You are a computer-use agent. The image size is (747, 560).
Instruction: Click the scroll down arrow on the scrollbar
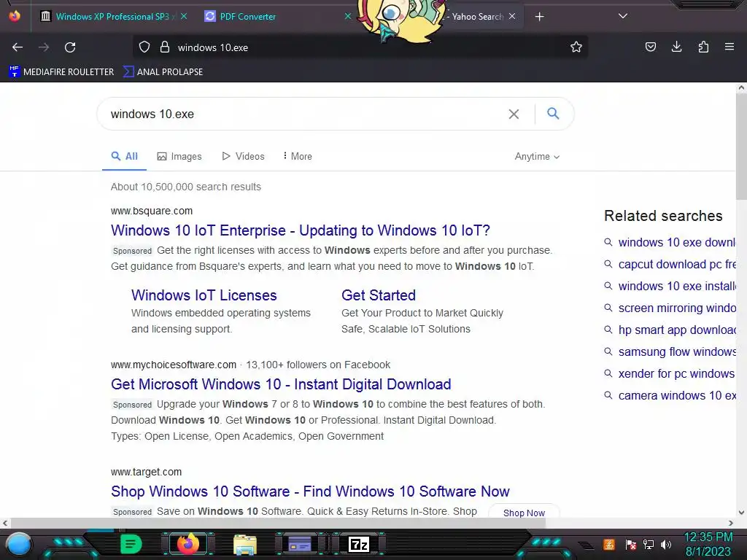(741, 513)
